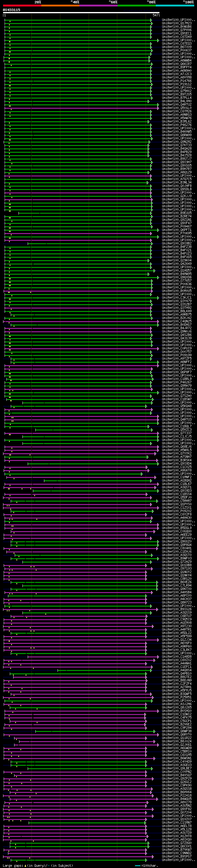Select the UniRef100_P14766 hit label

click(x=177, y=81)
